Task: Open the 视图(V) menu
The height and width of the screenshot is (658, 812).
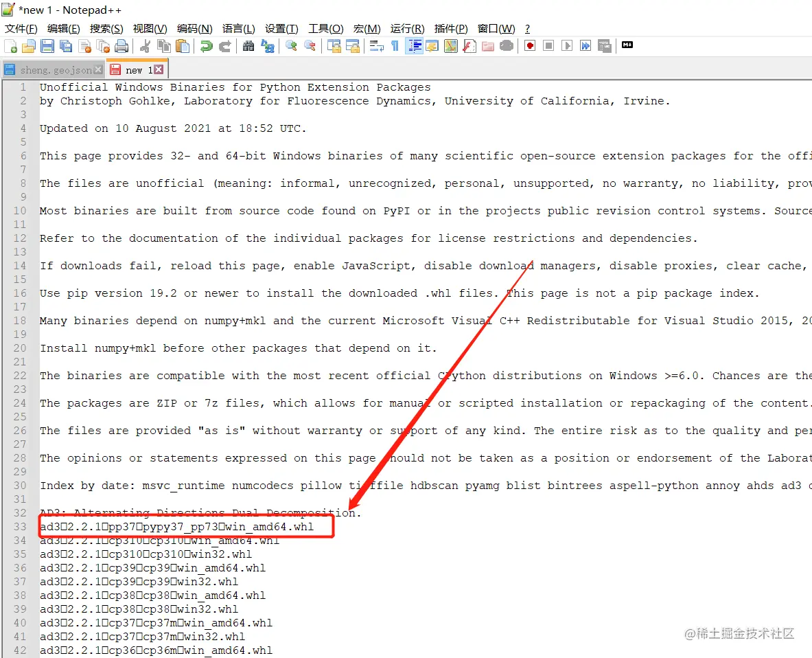Action: (150, 28)
